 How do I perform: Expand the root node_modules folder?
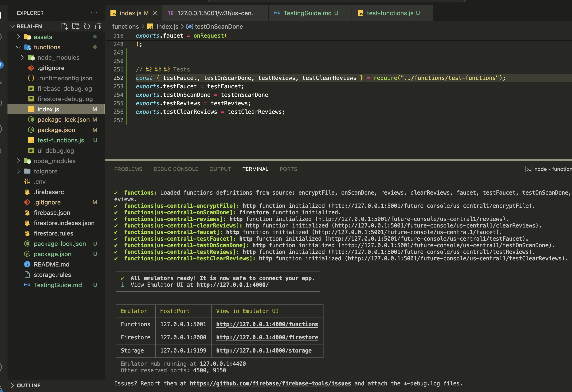19,161
